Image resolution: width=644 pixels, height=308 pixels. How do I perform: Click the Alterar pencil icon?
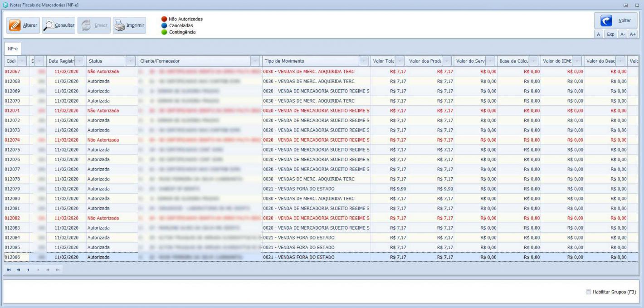[15, 25]
